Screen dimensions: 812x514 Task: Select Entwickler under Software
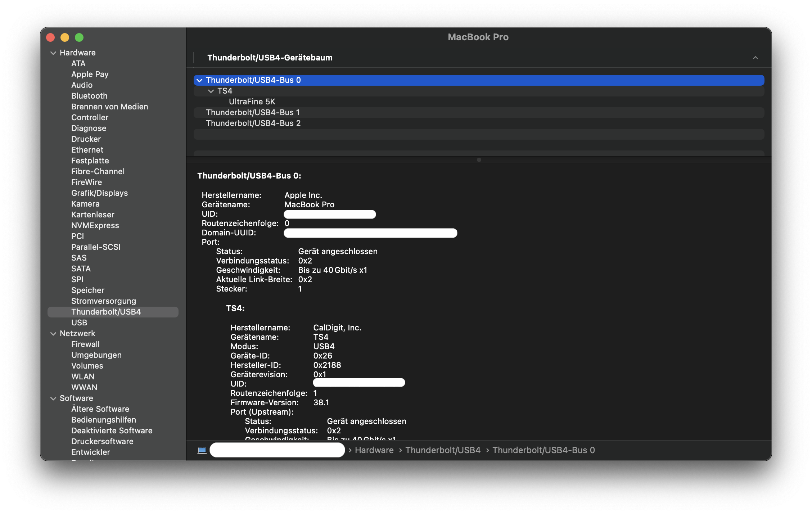(91, 452)
